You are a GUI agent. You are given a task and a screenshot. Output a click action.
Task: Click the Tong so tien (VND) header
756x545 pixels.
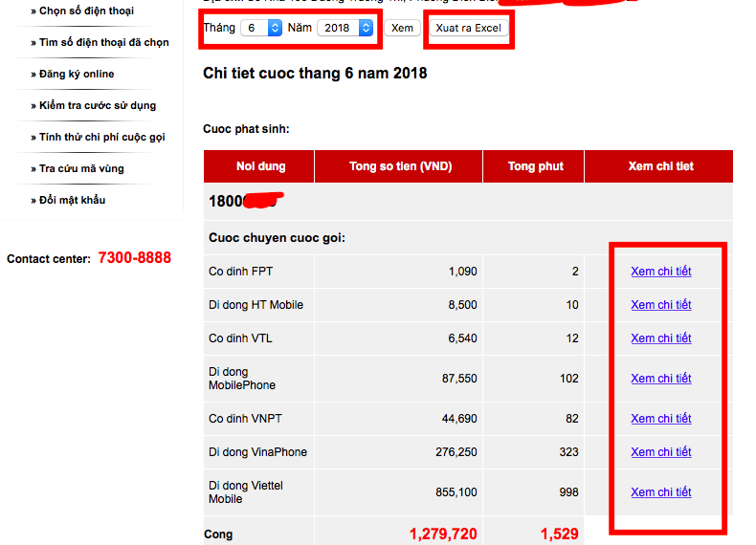tap(399, 166)
